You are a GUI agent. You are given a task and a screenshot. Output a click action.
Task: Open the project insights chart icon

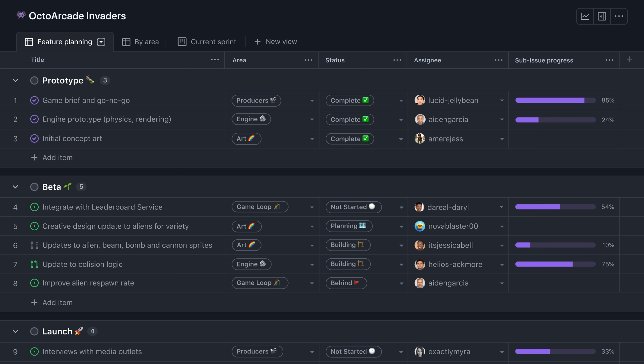pos(585,16)
